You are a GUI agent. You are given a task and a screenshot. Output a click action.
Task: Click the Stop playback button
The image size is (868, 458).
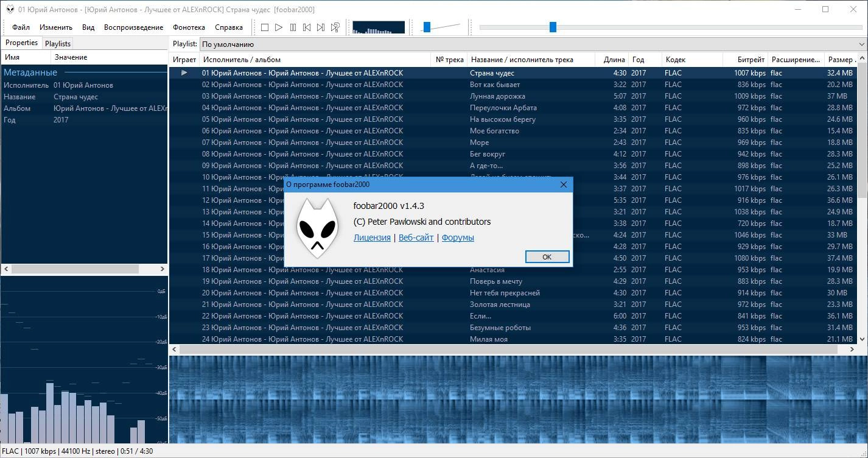265,27
